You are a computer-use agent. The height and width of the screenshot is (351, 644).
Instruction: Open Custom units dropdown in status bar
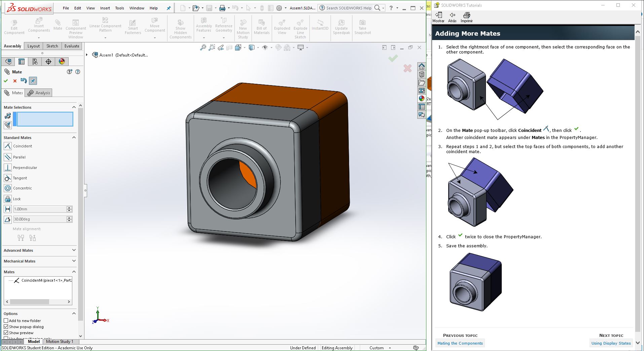pos(390,348)
